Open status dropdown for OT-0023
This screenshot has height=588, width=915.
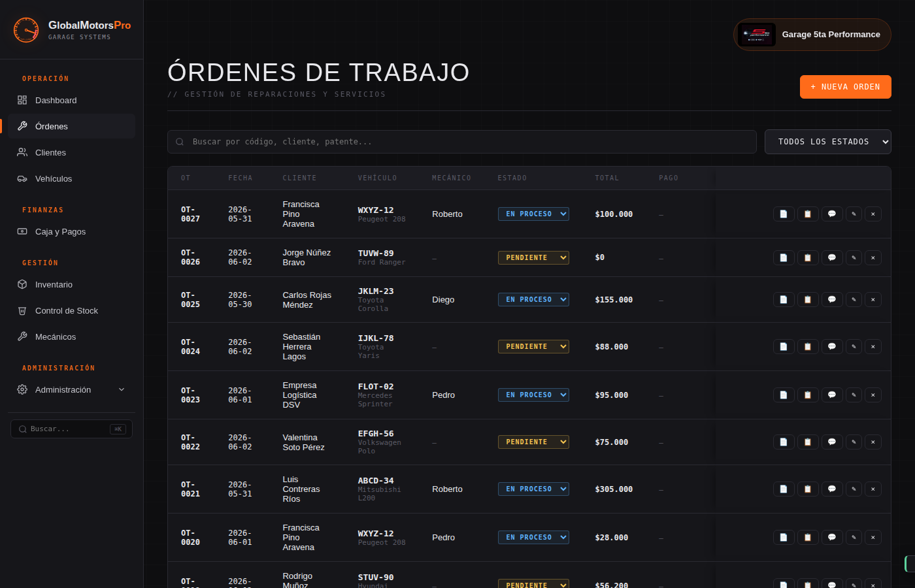pos(533,395)
